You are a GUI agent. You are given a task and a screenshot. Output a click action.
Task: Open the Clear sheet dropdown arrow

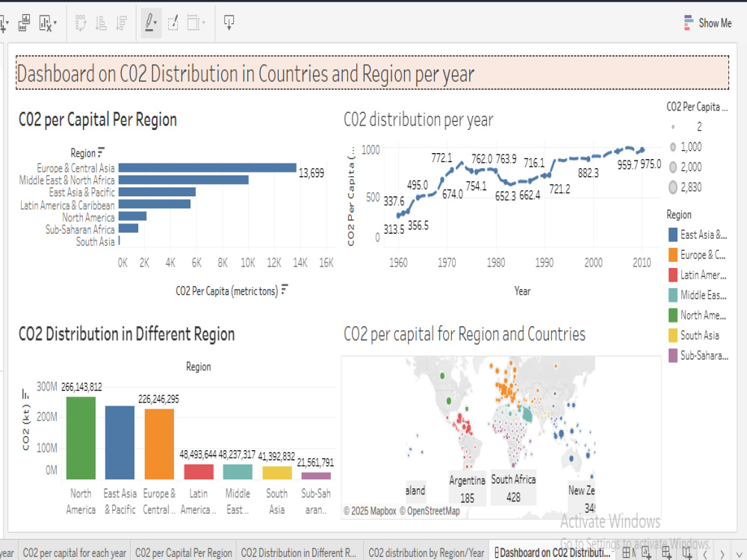point(55,22)
